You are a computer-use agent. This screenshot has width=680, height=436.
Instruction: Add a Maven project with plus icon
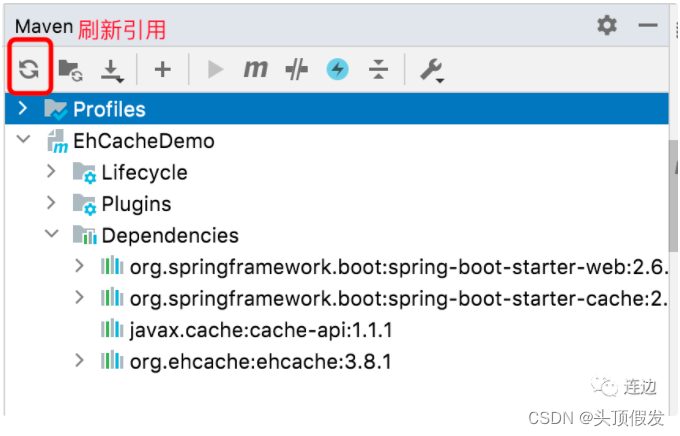163,69
